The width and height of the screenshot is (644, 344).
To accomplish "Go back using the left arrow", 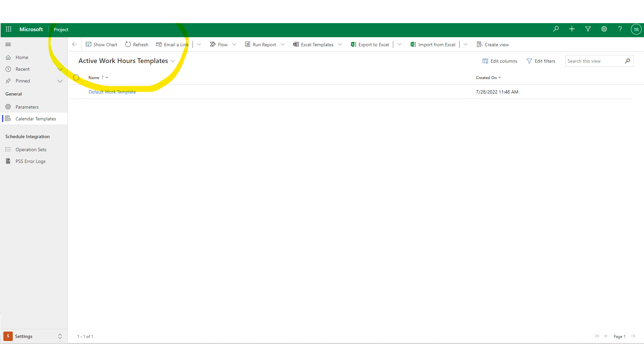I will [x=75, y=44].
